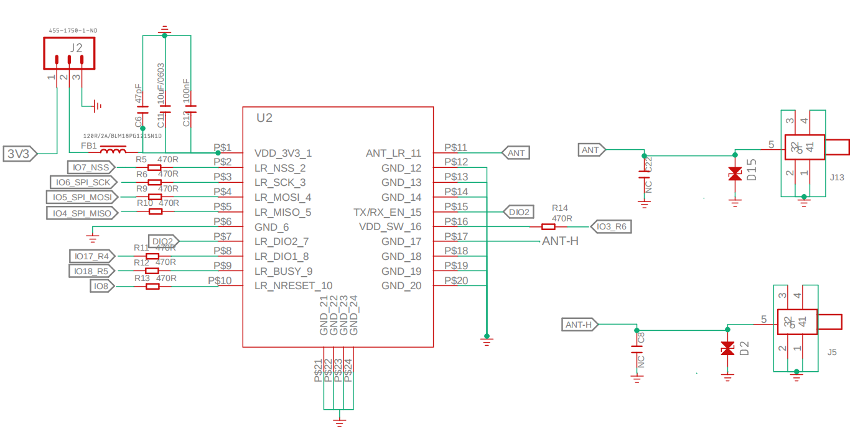Click the ground symbol below pins P$21-P$24

(x=338, y=423)
